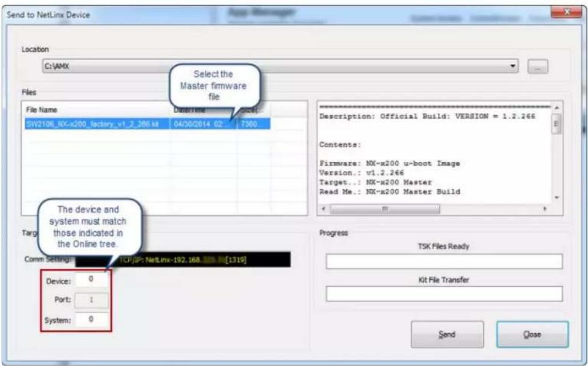Click the 7360 size cell
The image size is (588, 366).
click(x=254, y=124)
